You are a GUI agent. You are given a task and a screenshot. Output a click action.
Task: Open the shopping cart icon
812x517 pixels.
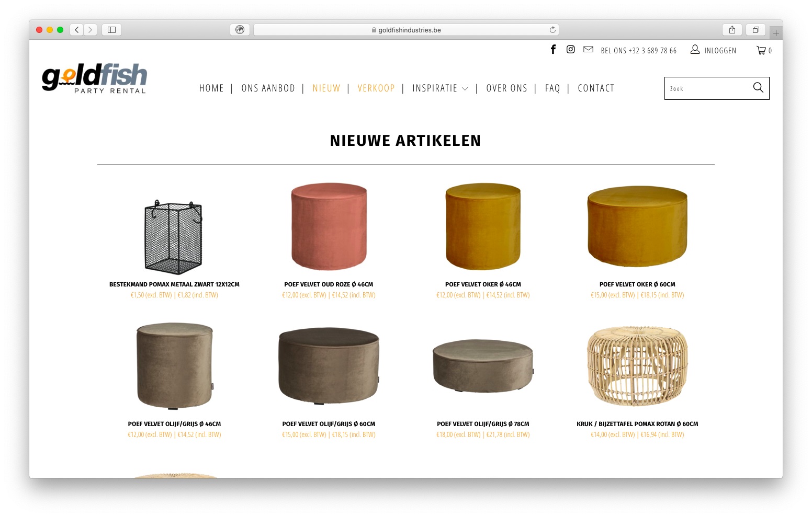point(761,51)
